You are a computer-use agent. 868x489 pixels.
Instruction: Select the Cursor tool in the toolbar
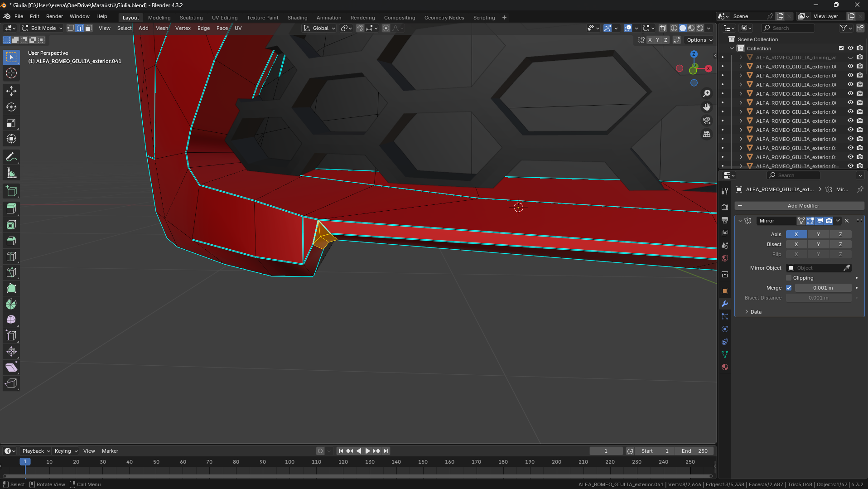(x=11, y=73)
